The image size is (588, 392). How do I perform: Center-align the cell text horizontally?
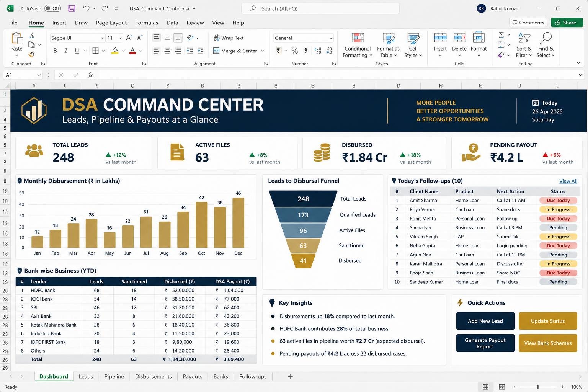[x=167, y=51]
